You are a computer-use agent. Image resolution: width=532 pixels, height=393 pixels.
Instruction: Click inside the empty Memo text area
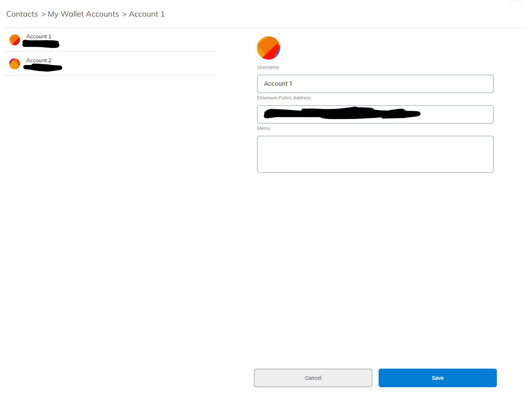coord(375,154)
